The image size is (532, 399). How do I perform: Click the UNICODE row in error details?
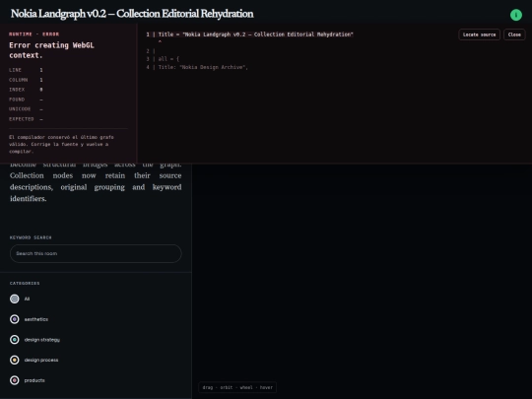pos(26,109)
